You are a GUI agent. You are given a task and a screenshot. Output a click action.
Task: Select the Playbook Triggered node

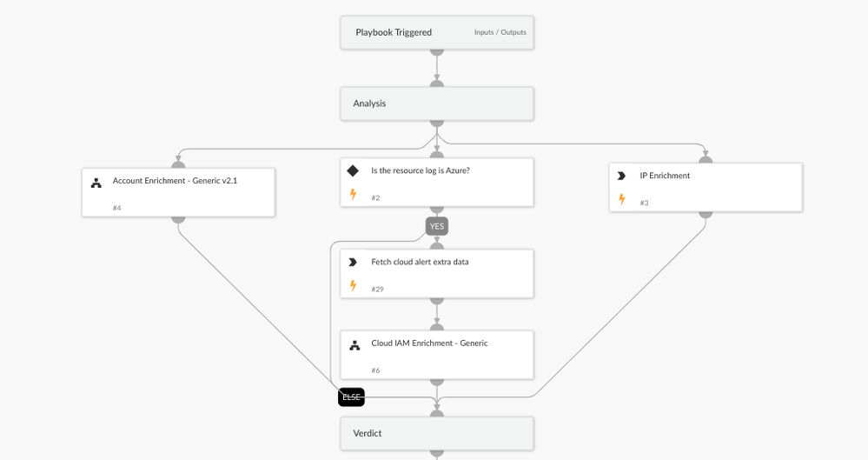pos(394,32)
